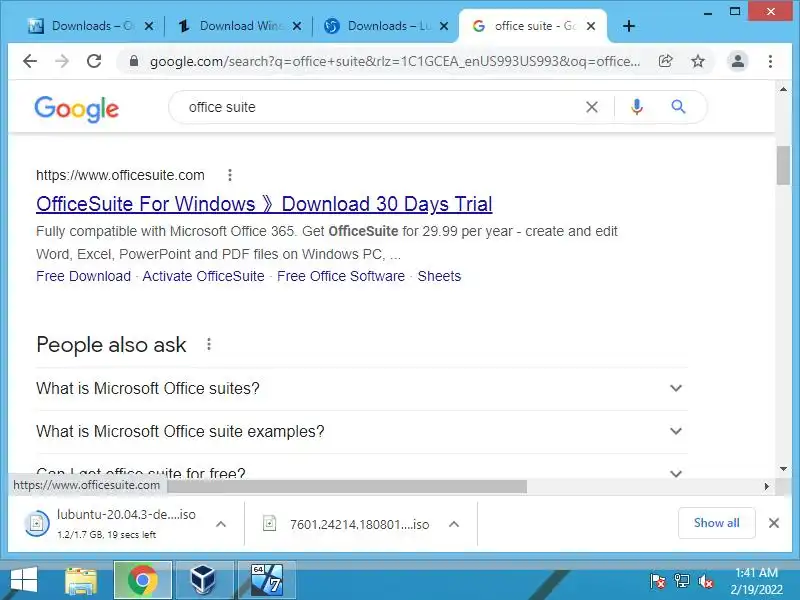Screen dimensions: 800x600
Task: Close the first Downloads tab
Action: pos(149,26)
